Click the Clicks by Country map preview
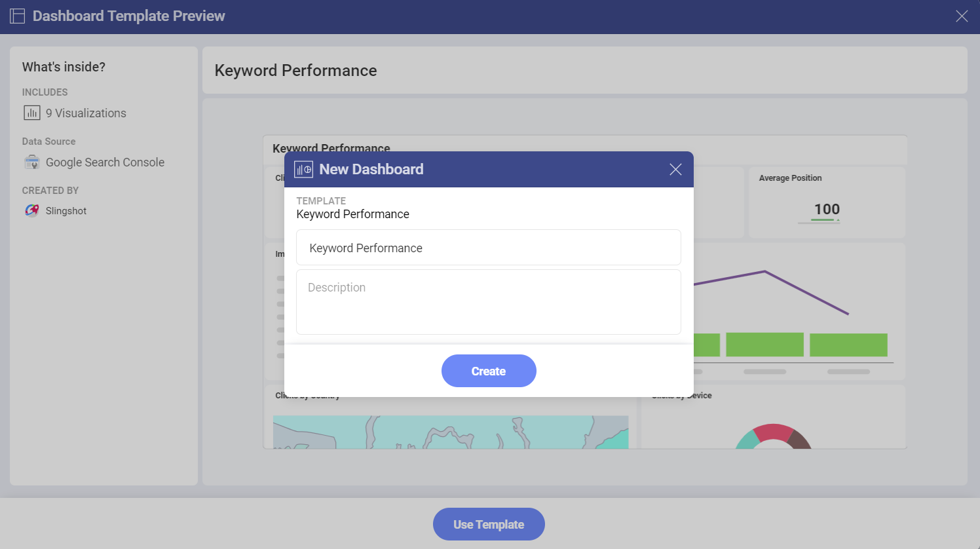This screenshot has width=980, height=549. point(450,432)
